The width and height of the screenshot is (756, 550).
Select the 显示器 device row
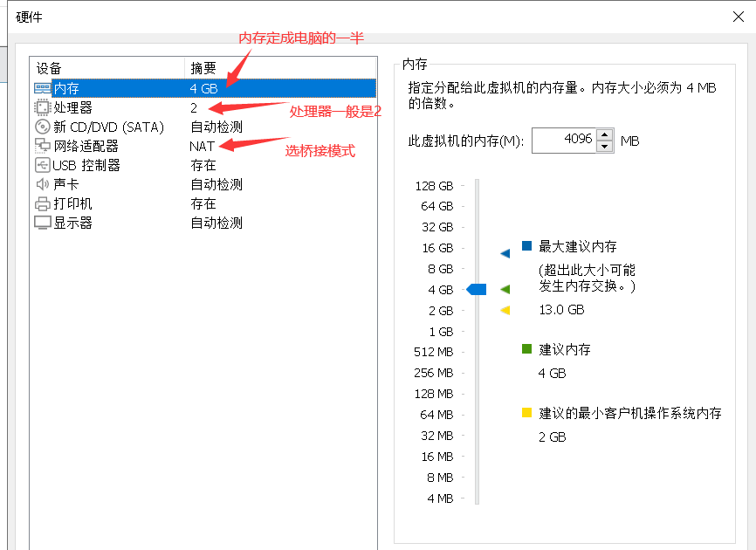coord(205,223)
